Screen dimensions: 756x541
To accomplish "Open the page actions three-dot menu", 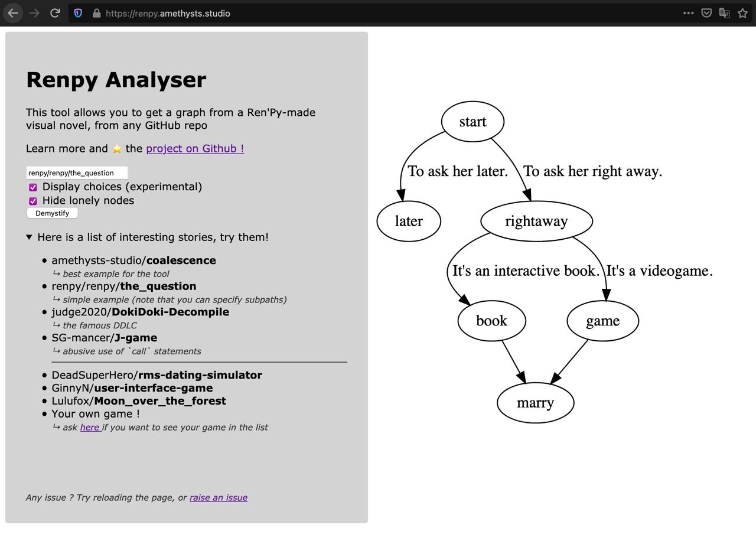I will tap(688, 13).
